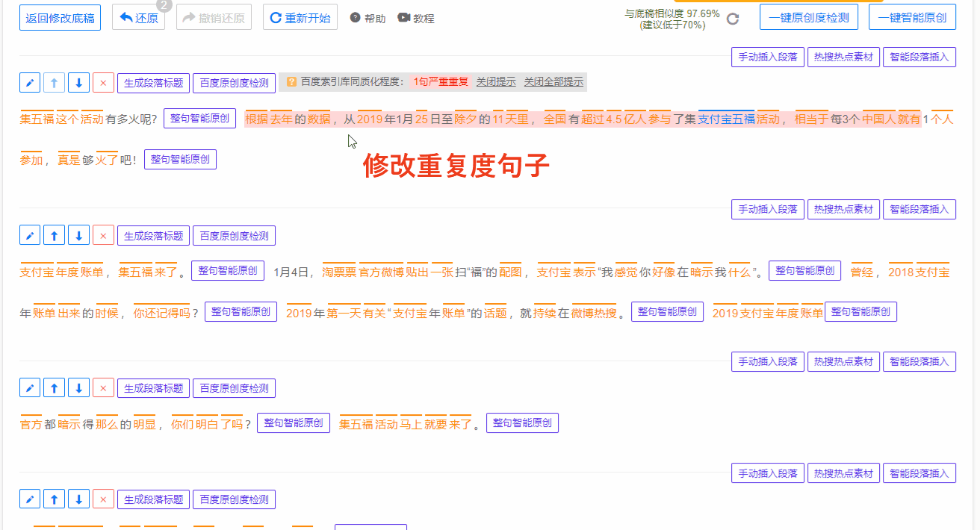980x530 pixels.
Task: Move the 支付宝年度账单 paragraph down with the arrow icon
Action: pos(78,236)
